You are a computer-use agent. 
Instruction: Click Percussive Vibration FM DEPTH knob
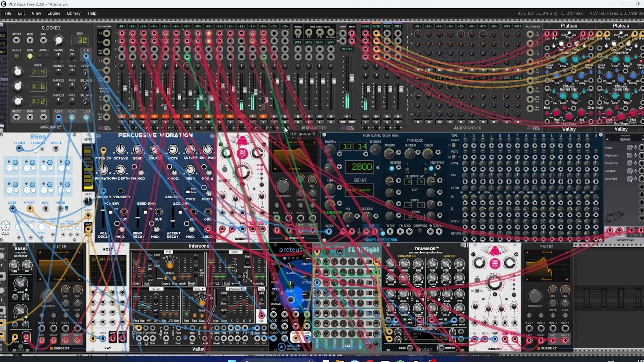tap(121, 170)
